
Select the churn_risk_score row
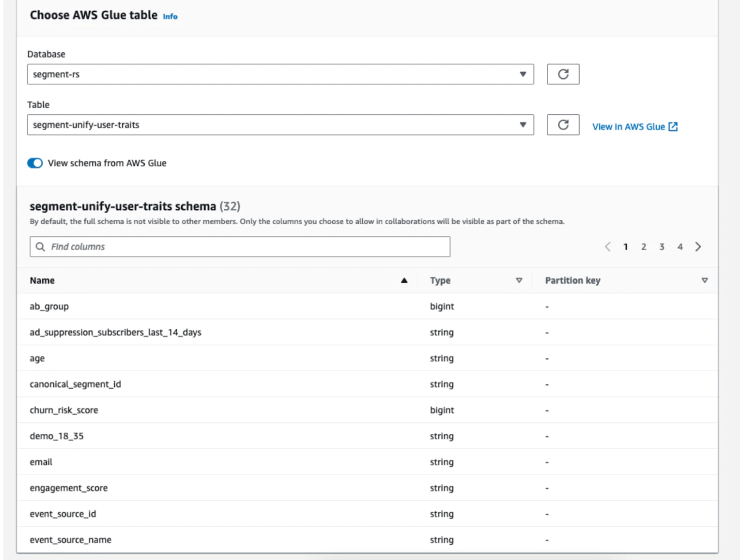coord(64,410)
